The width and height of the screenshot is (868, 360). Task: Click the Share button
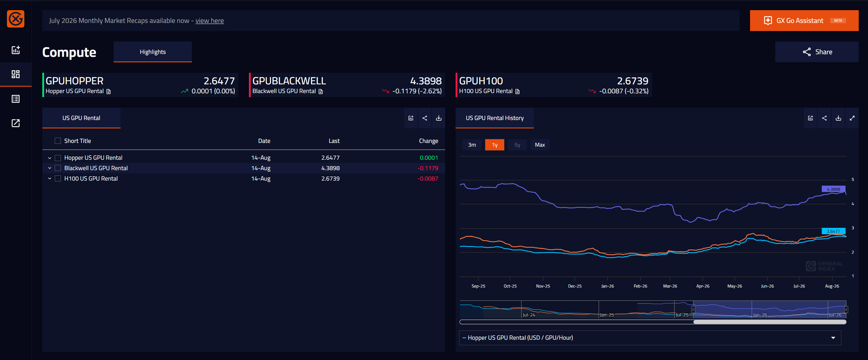pos(817,52)
